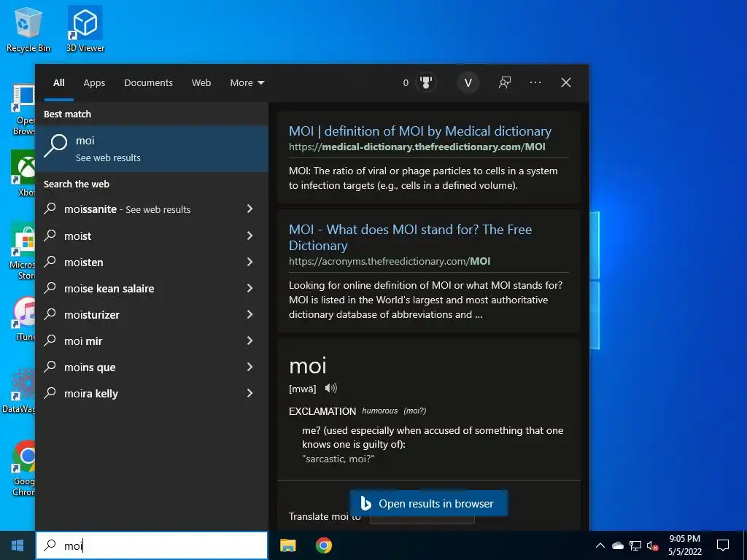The height and width of the screenshot is (560, 747).
Task: Show hidden system tray icons
Action: (x=600, y=545)
